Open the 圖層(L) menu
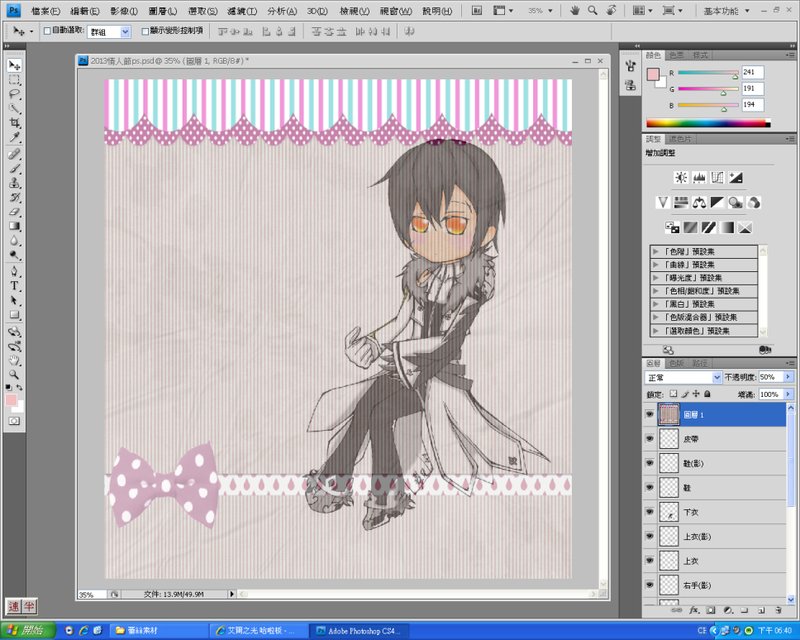The image size is (800, 640). (163, 11)
